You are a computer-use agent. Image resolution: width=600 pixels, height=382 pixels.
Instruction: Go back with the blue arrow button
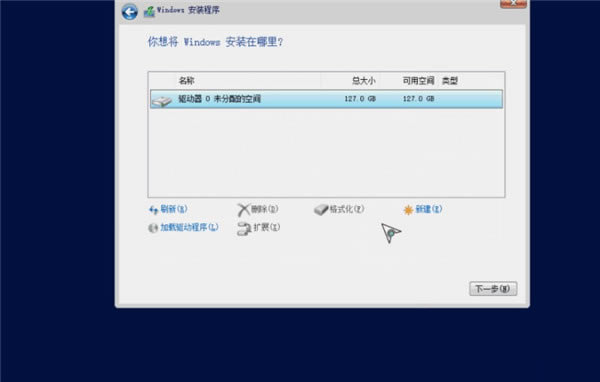click(130, 12)
